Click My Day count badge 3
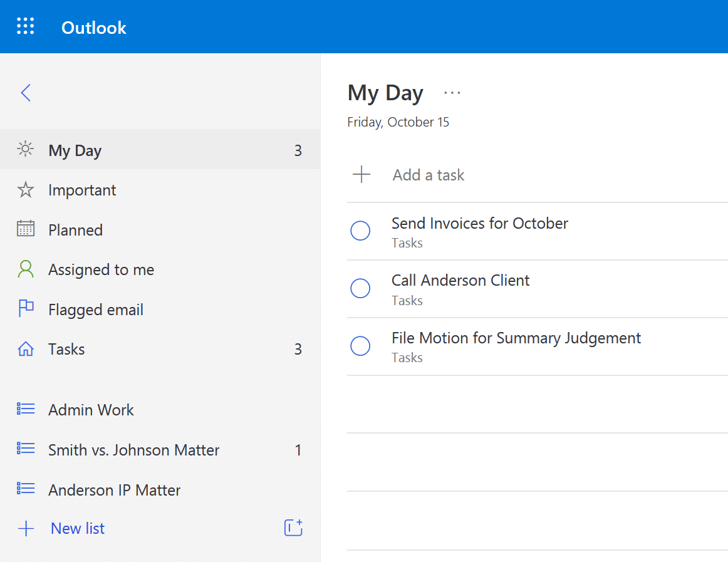 tap(298, 150)
